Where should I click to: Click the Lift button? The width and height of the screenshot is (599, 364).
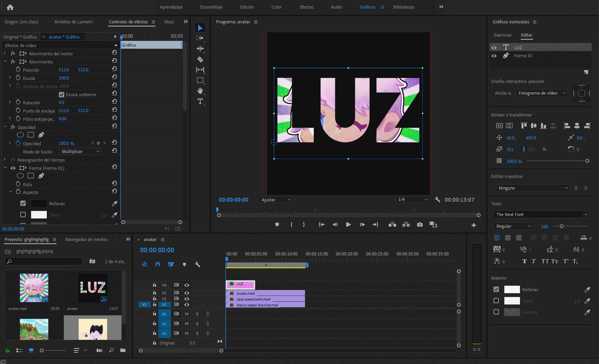point(392,225)
